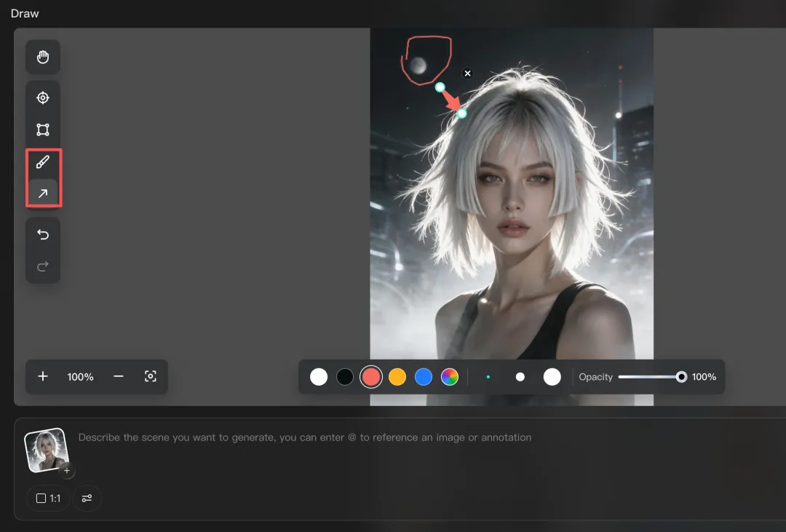
Task: Select the largest brush size dot
Action: pos(552,377)
